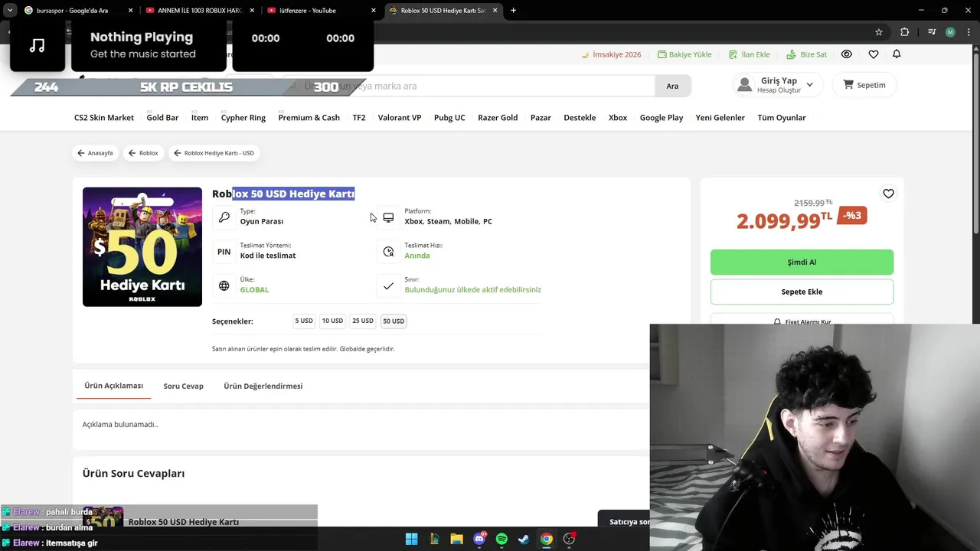
Task: Click the Sepete Ekle button
Action: tap(802, 292)
